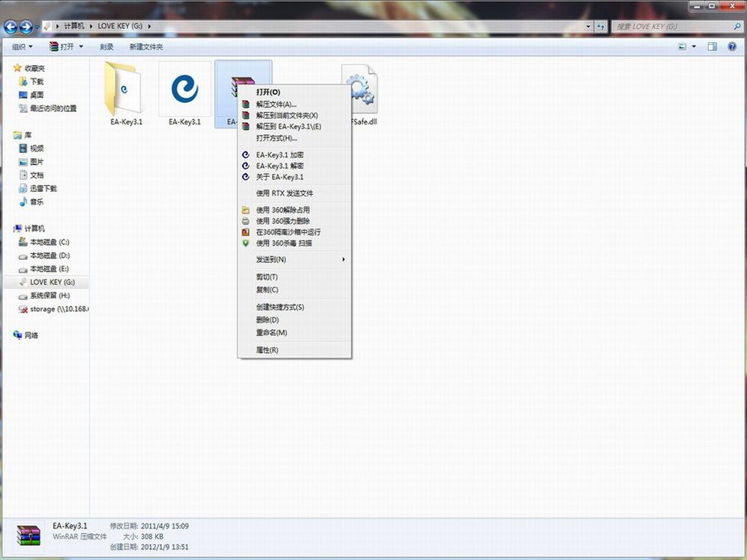Click shield icon beside 使用 360杀毒 扫描
Screen dimensions: 747x560
(x=246, y=243)
